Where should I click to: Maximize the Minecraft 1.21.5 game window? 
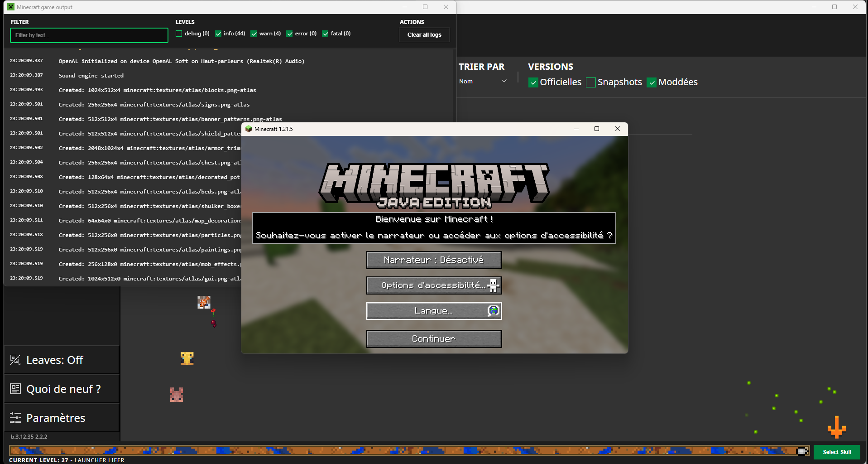[597, 129]
